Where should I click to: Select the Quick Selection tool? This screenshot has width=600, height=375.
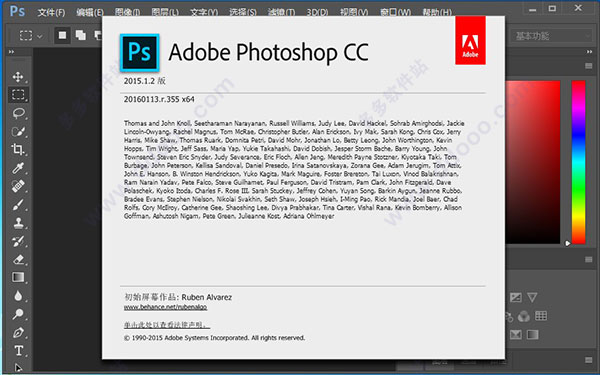point(18,131)
